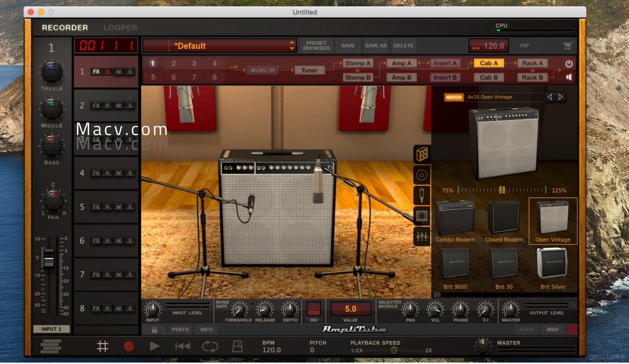Open the room selection square icon
The image size is (629, 364).
(422, 216)
